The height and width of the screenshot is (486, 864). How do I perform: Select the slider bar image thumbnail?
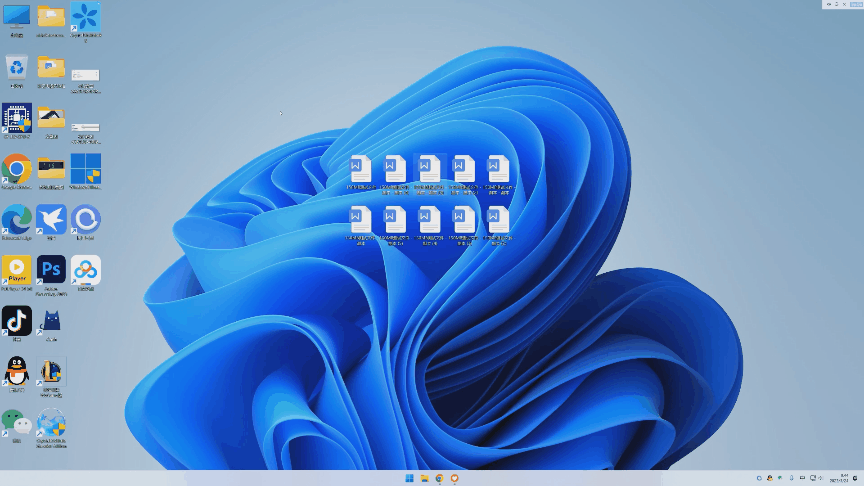pyautogui.click(x=85, y=127)
